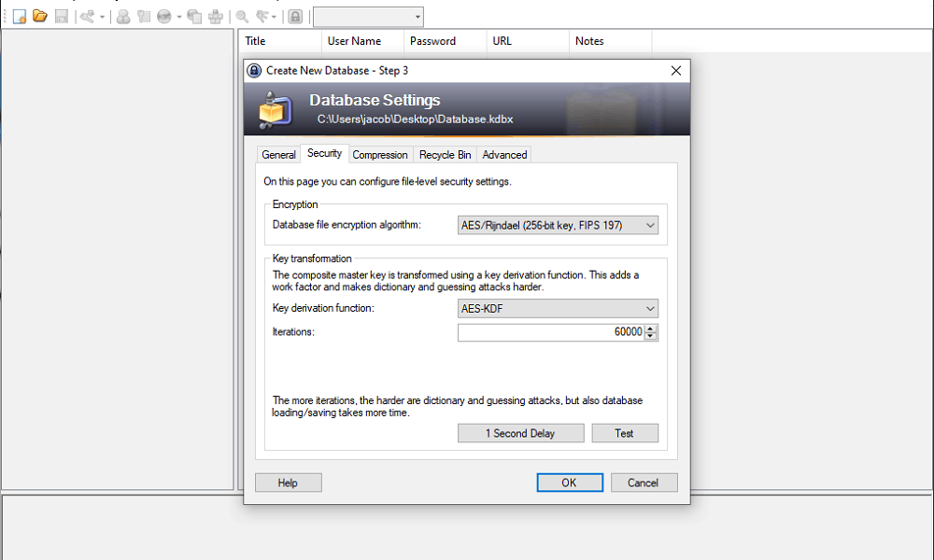
Task: Click into the Iterations number field
Action: (551, 332)
